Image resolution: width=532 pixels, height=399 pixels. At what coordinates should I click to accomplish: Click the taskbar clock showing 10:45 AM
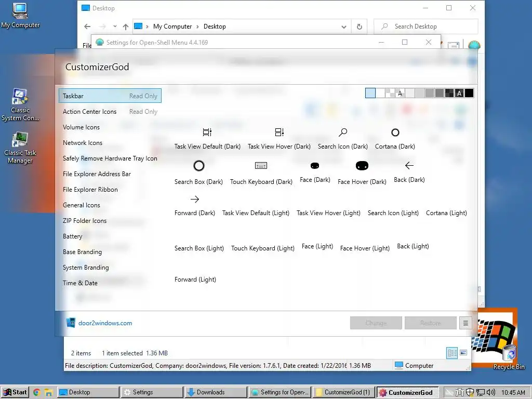(x=513, y=392)
